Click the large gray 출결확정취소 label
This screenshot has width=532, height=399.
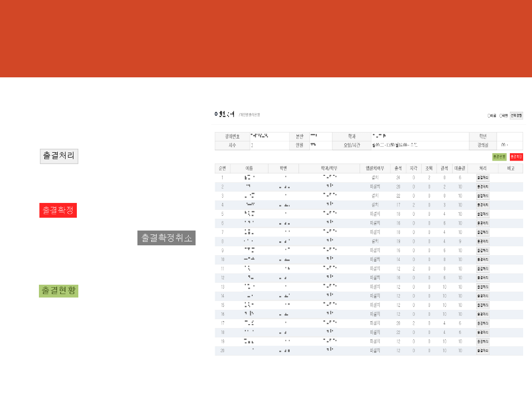[167, 238]
